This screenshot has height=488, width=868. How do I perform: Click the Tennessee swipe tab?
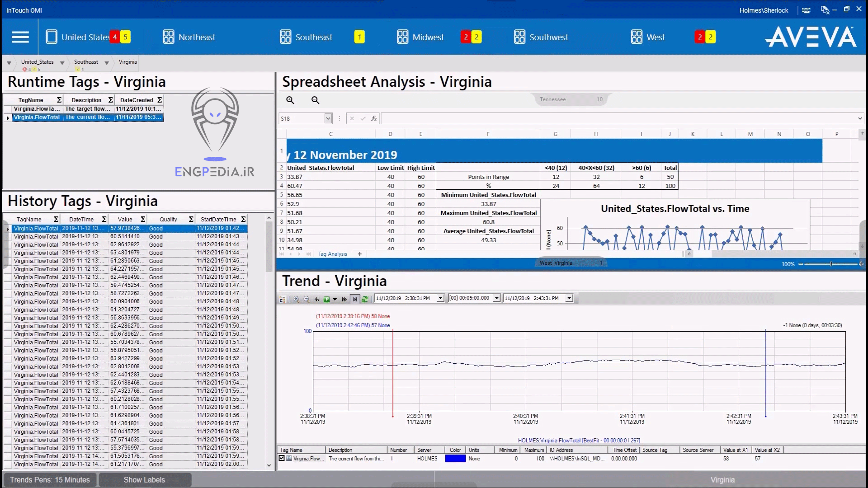(x=572, y=99)
